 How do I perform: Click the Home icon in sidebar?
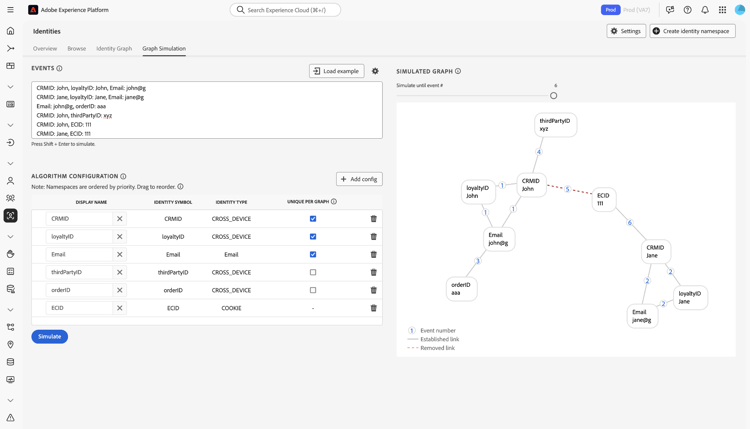point(11,31)
